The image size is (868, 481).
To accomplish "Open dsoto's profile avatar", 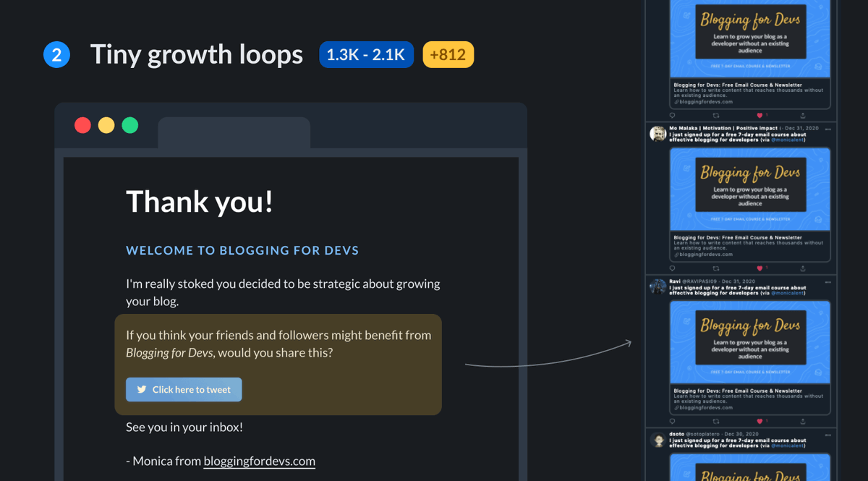I will click(x=658, y=440).
